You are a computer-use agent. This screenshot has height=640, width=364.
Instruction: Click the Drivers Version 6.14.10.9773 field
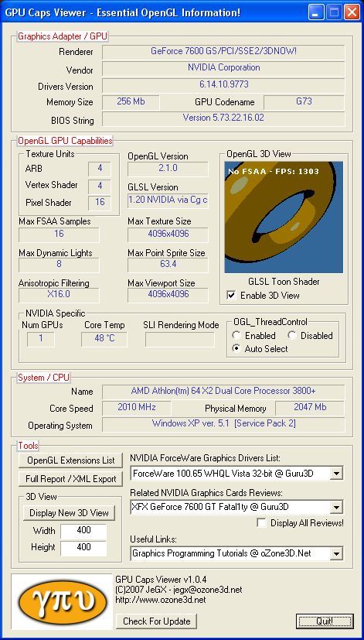(x=223, y=86)
